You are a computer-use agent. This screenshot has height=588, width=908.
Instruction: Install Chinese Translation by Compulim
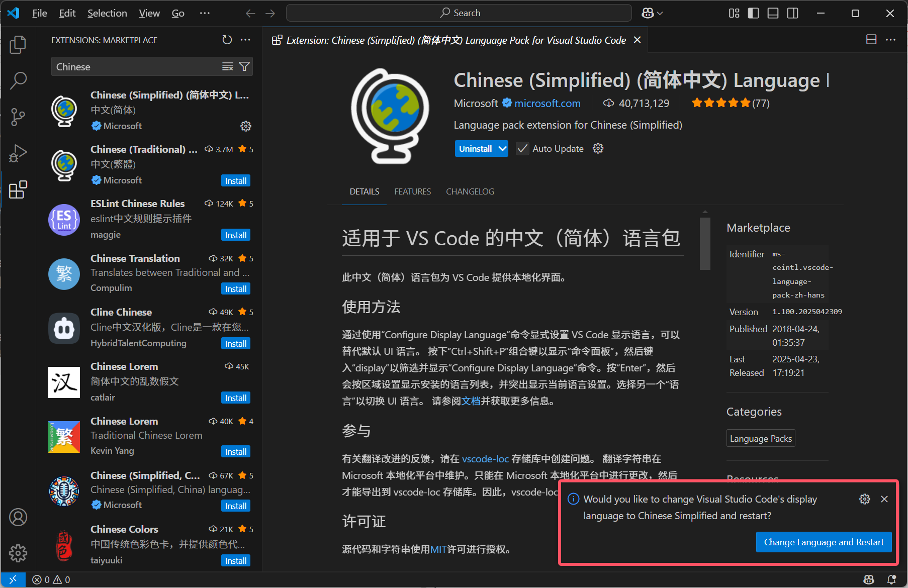click(236, 289)
